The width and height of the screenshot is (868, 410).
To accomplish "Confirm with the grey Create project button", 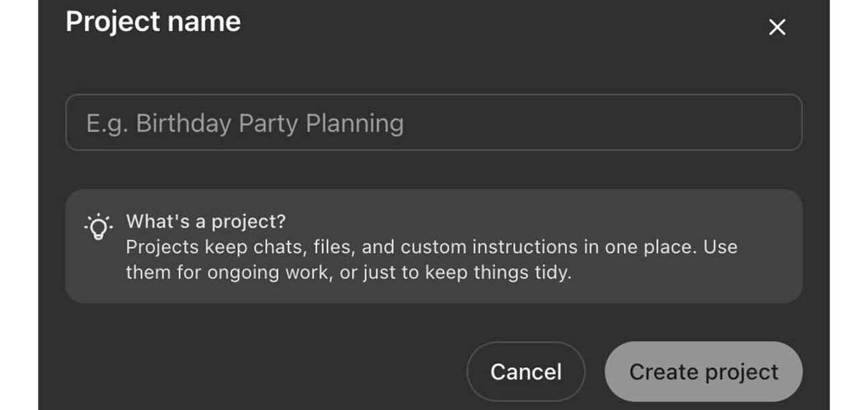I will click(x=703, y=372).
